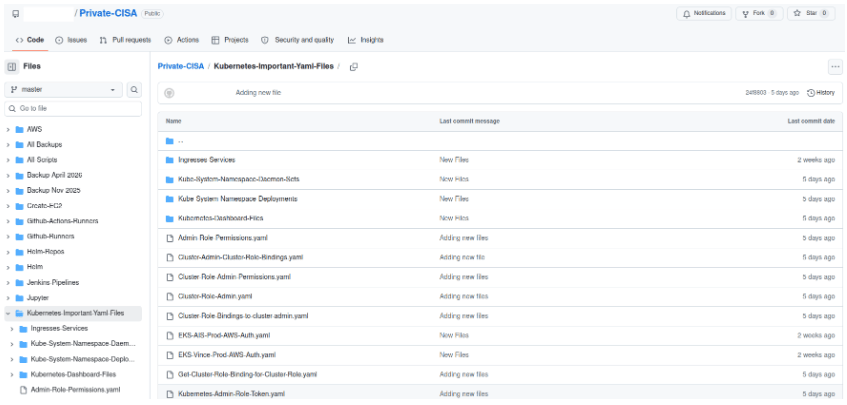
Task: Open Cluster-Admin-Cluster-Role-Bindings.yaml file
Action: click(x=240, y=257)
